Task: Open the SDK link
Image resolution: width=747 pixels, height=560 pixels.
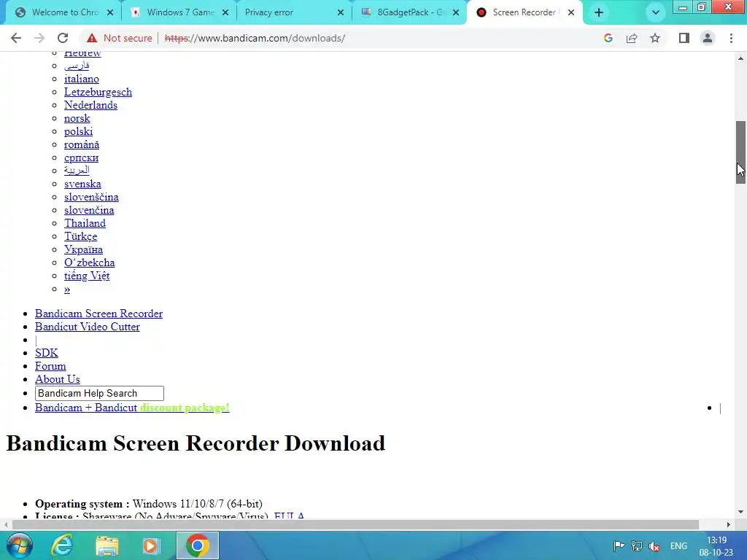Action: [x=47, y=353]
